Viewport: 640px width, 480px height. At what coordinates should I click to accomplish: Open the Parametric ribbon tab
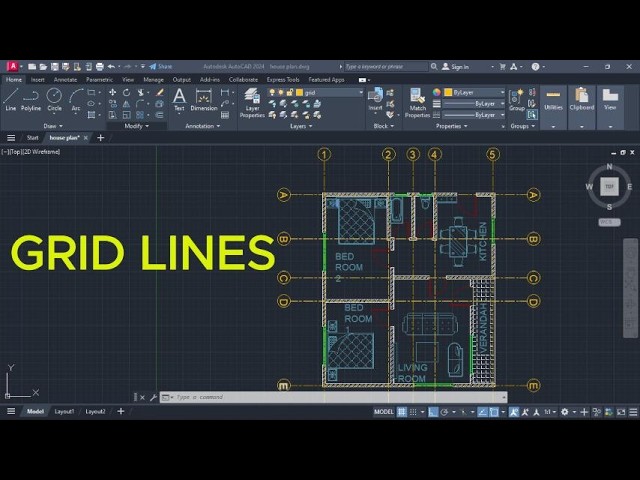pyautogui.click(x=99, y=80)
